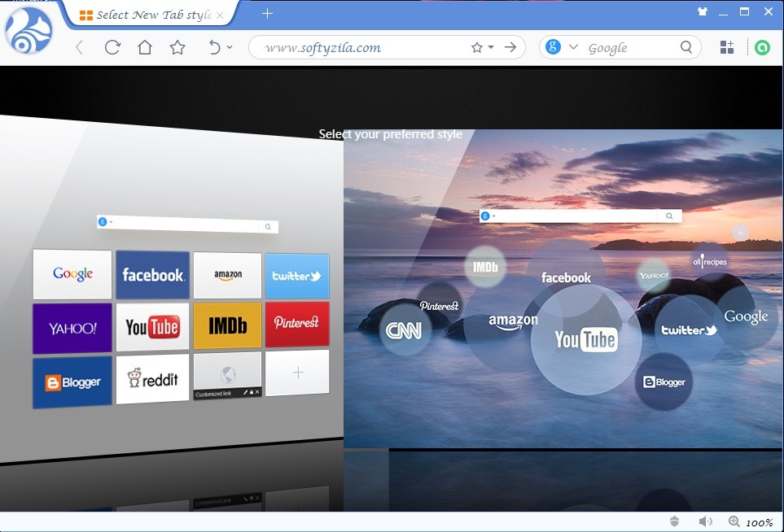Expand the bookmark star dropdown in address bar
This screenshot has height=532, width=784.
point(491,47)
